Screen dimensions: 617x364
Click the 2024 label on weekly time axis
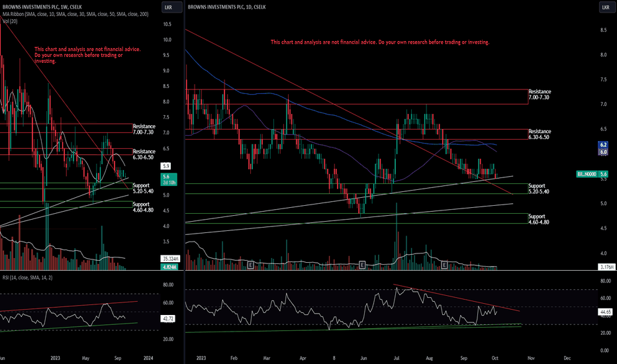148,358
